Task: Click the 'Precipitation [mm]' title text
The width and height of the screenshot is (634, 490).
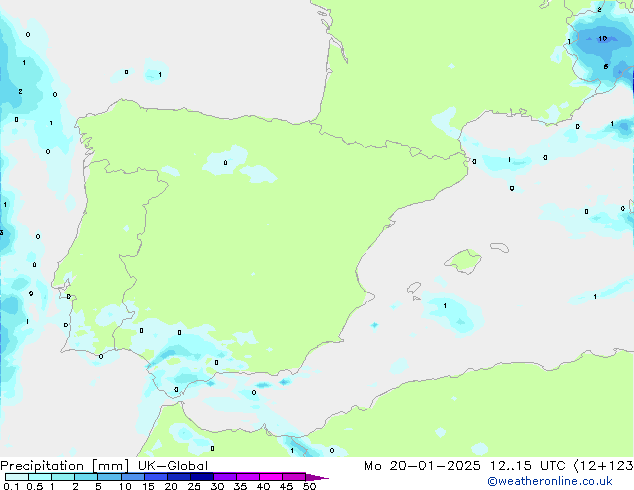Action: [x=64, y=466]
